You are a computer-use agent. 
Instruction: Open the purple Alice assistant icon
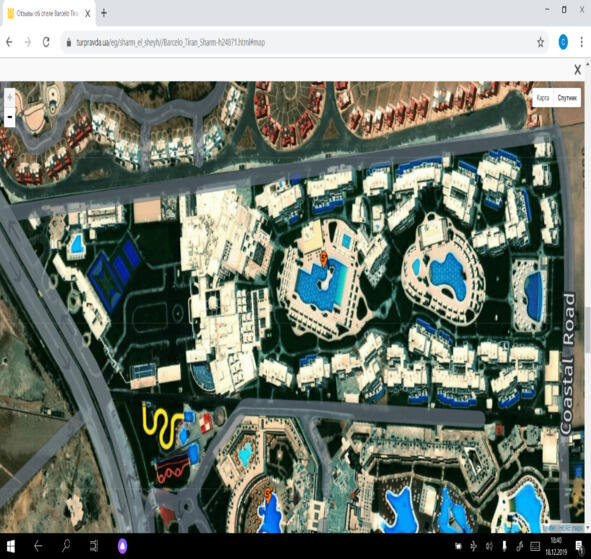pos(122,546)
